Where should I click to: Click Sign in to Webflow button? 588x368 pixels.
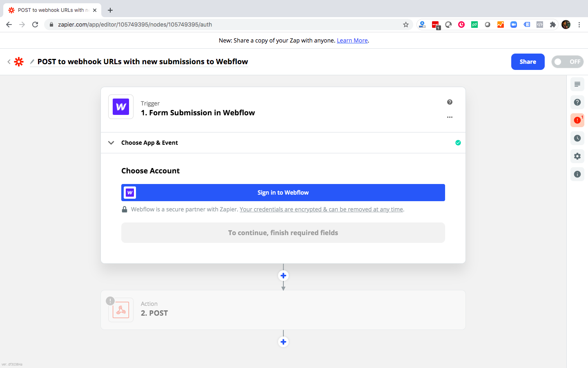coord(283,193)
